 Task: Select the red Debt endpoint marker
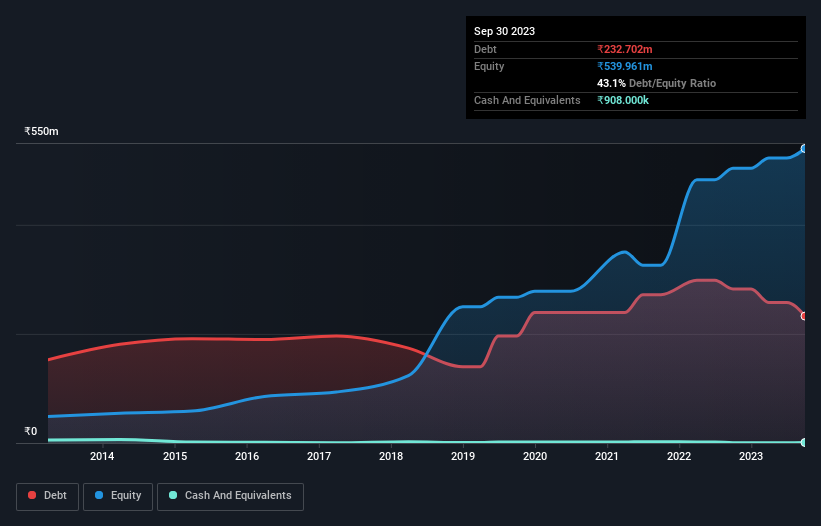[x=804, y=316]
